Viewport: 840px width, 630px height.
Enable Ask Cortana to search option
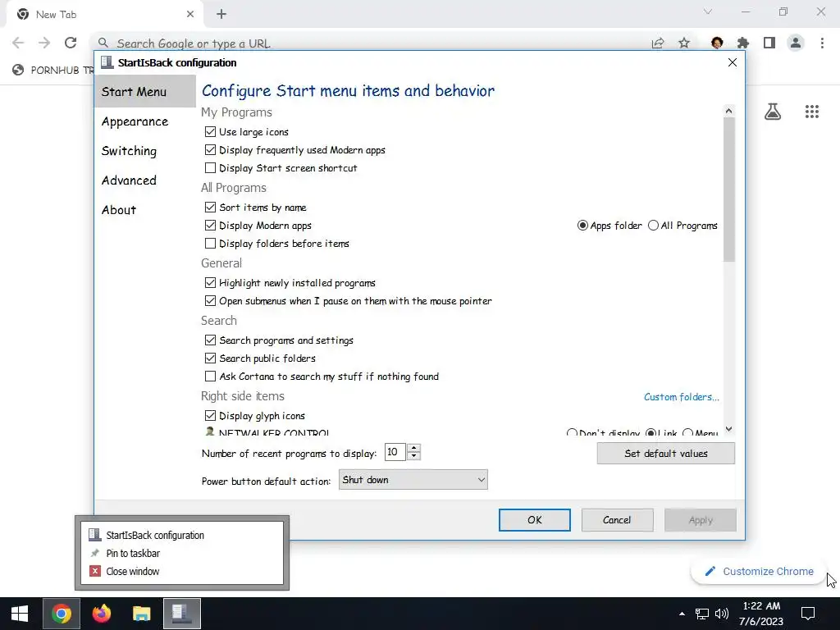[x=210, y=377]
